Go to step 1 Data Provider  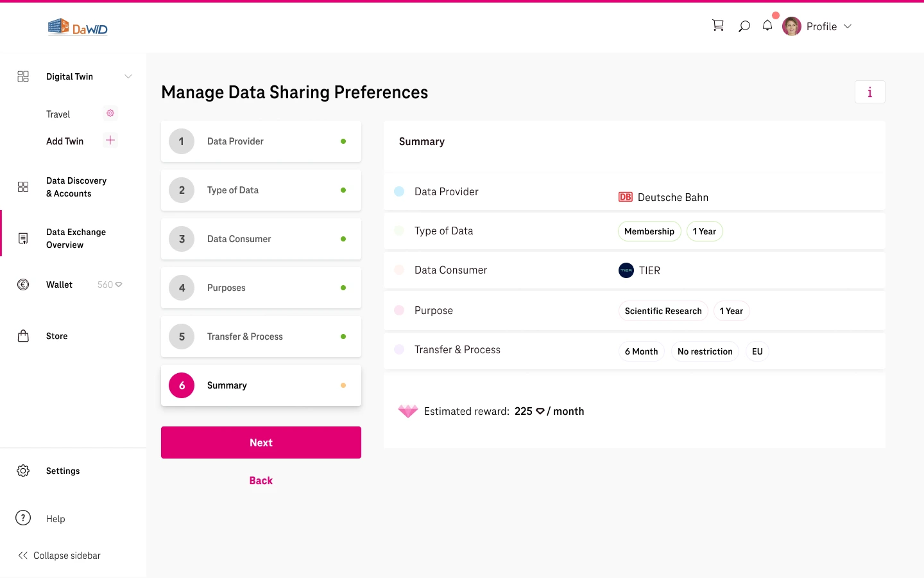pyautogui.click(x=261, y=141)
